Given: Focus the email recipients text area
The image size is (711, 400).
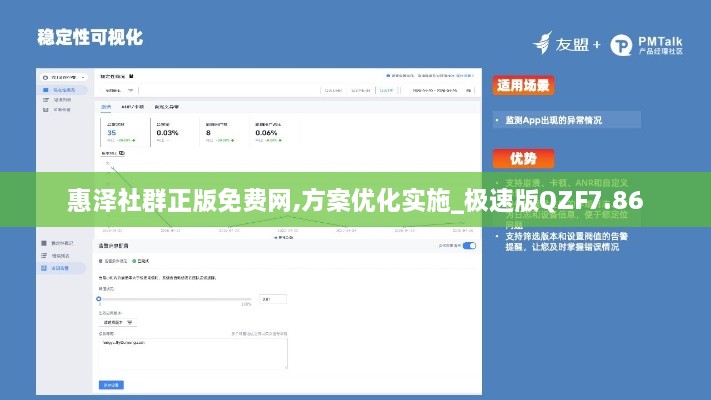Looking at the screenshot, I should (193, 353).
